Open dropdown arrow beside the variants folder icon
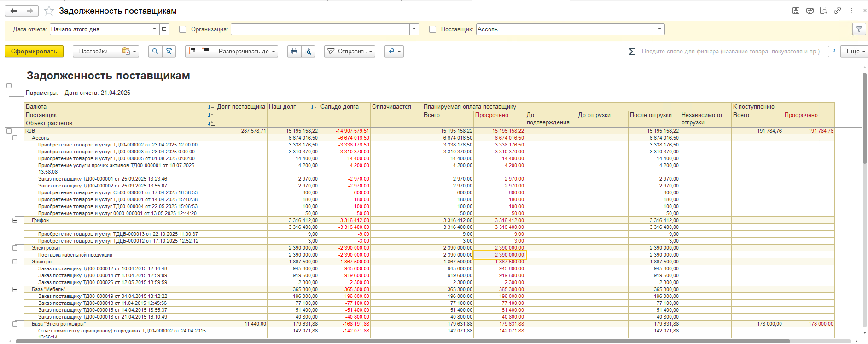 [134, 51]
